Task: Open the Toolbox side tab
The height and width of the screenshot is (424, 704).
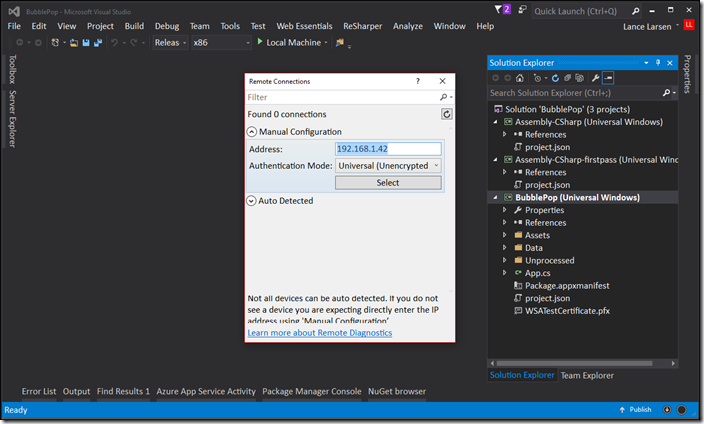Action: 12,69
